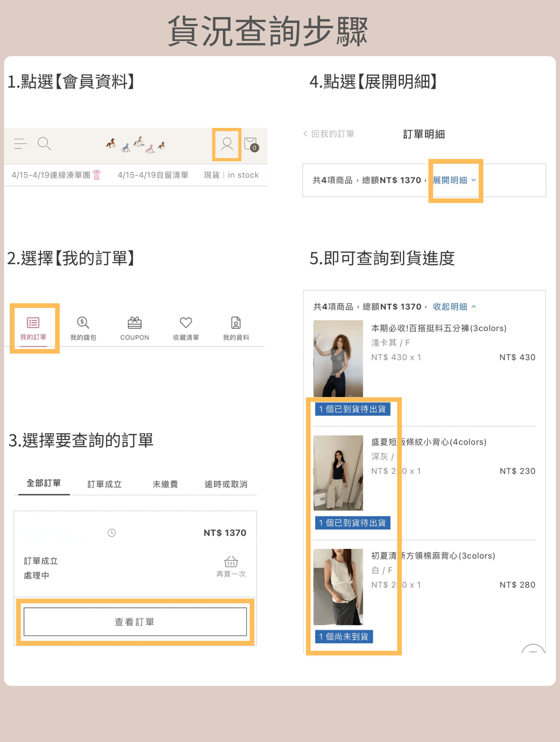Open the 我的資料 profile document icon
Viewport: 560px width, 742px height.
[x=236, y=322]
